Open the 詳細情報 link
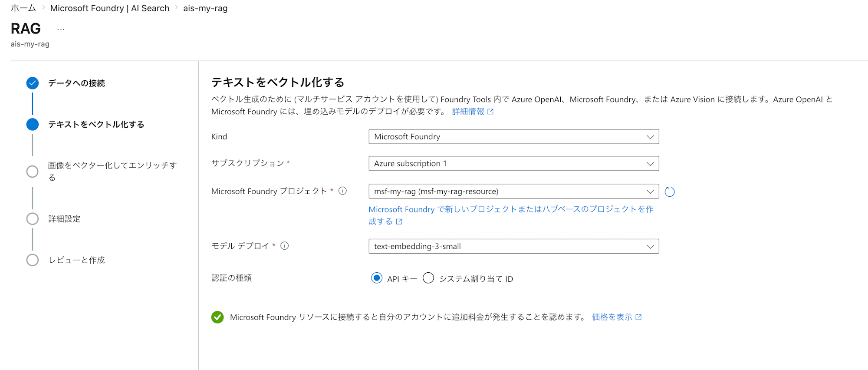868x370 pixels. (x=473, y=112)
